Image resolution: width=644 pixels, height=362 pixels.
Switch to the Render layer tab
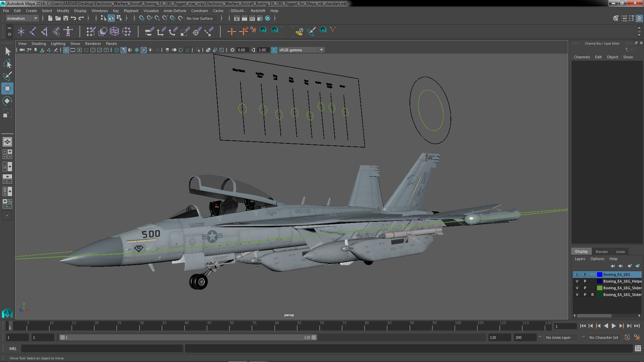(x=602, y=252)
